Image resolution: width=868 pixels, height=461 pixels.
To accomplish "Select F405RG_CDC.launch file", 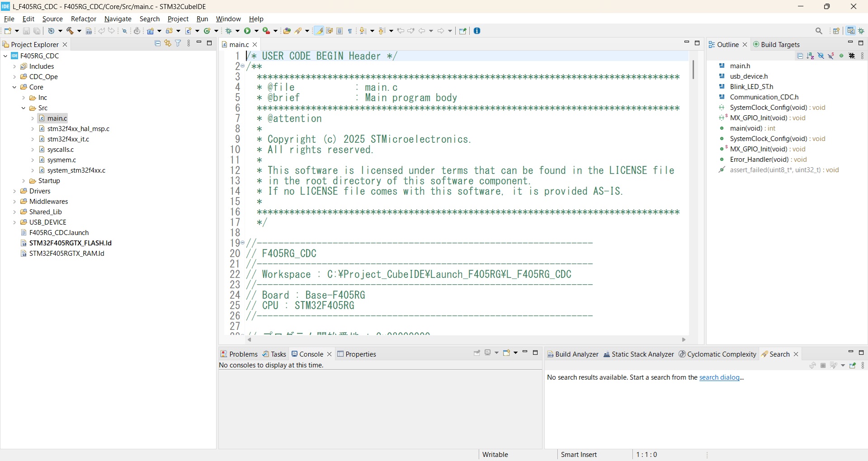I will tap(59, 233).
